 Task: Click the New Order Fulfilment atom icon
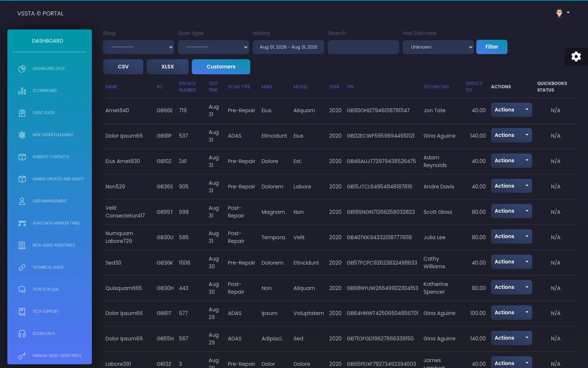coord(22,135)
